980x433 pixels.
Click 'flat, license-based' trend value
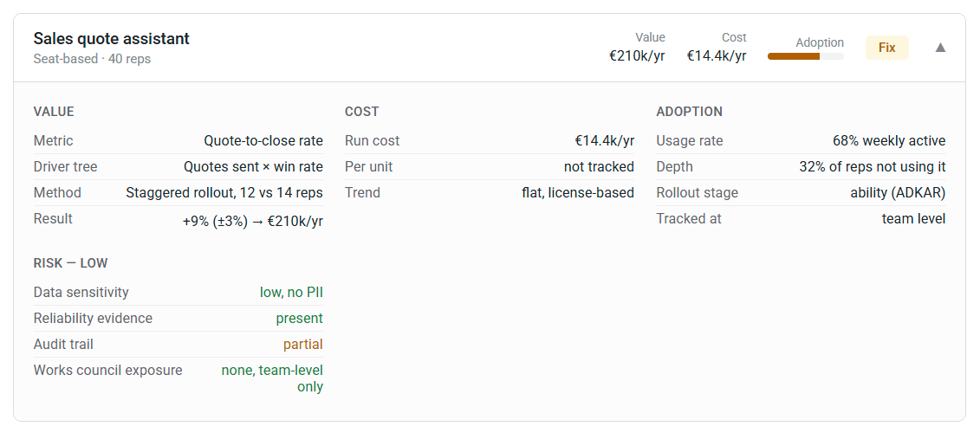(578, 192)
